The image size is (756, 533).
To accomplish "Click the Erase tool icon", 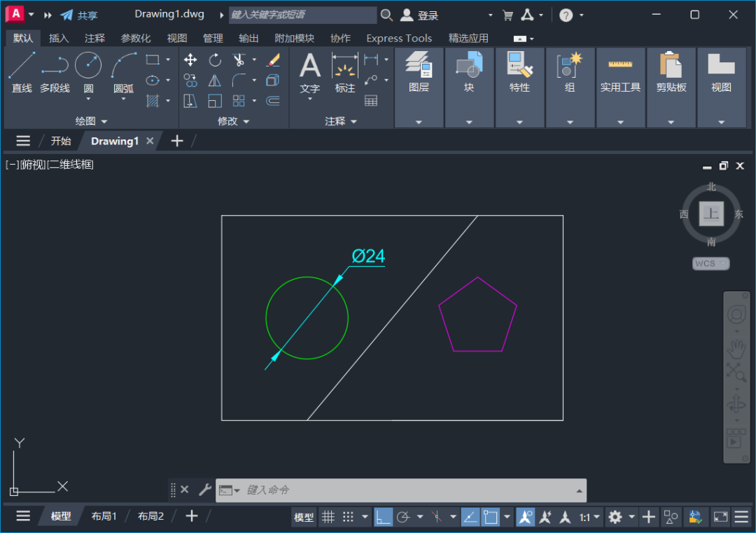I will [x=273, y=60].
